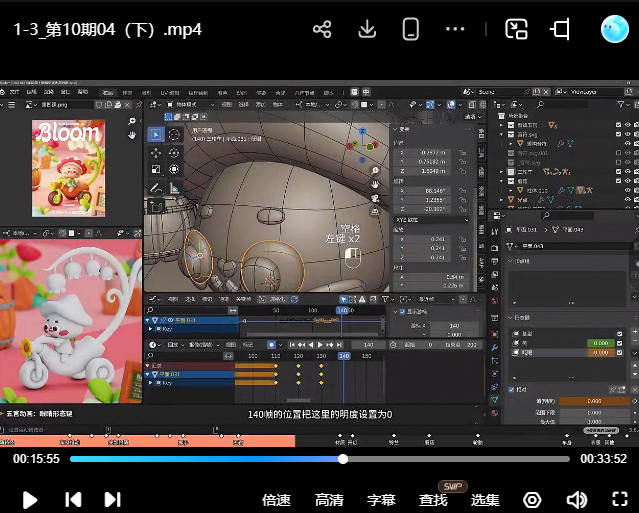The height and width of the screenshot is (513, 639).
Task: Select the Blender select box tool
Action: click(x=156, y=134)
